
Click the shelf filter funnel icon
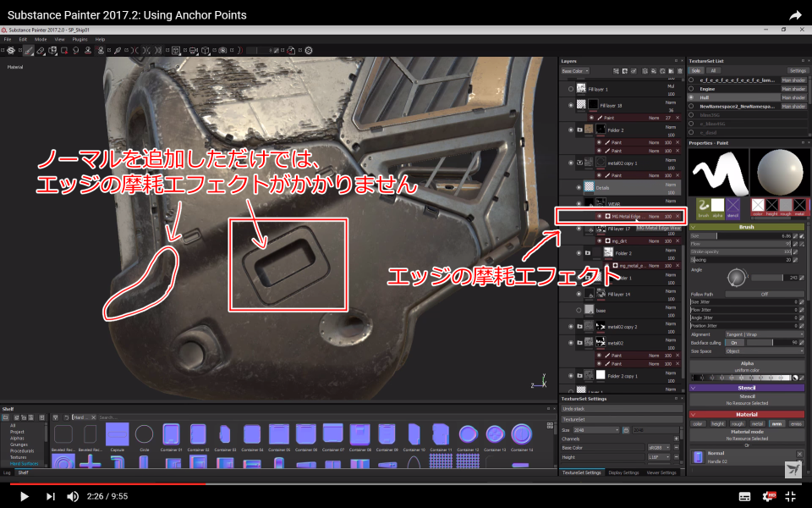click(56, 417)
